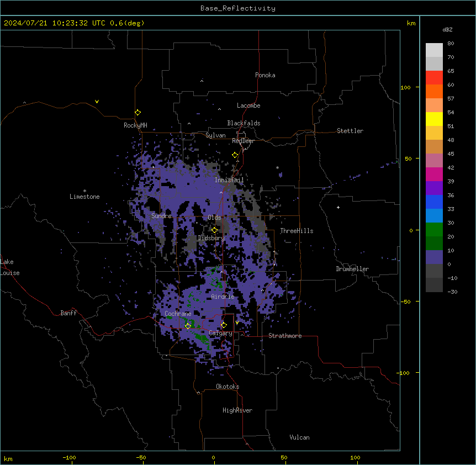Click the Olds city label
Image resolution: width=476 pixels, height=465 pixels.
(x=214, y=218)
